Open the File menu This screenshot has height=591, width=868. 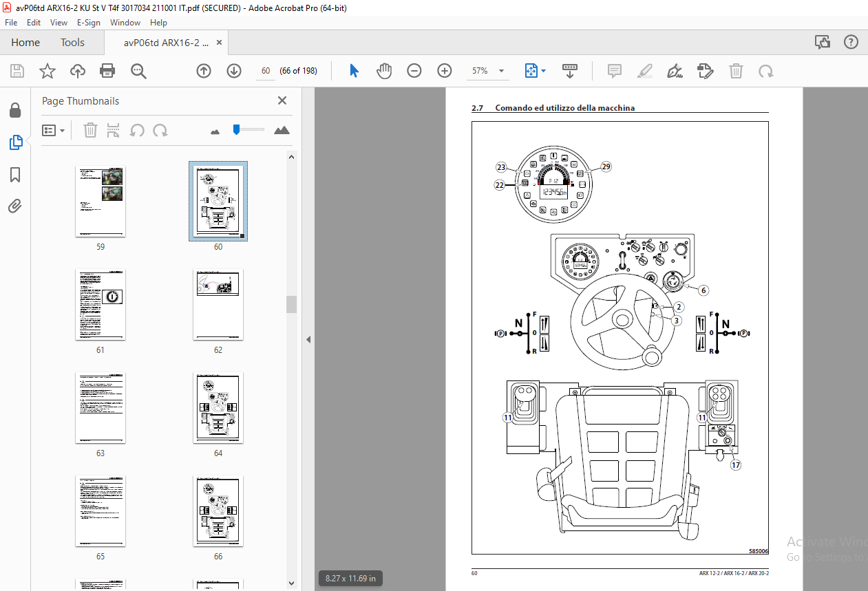click(x=11, y=23)
